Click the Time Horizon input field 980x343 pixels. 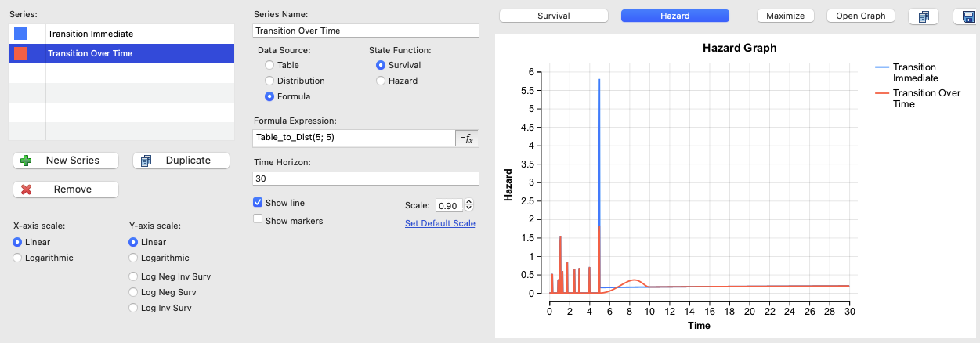pyautogui.click(x=366, y=179)
